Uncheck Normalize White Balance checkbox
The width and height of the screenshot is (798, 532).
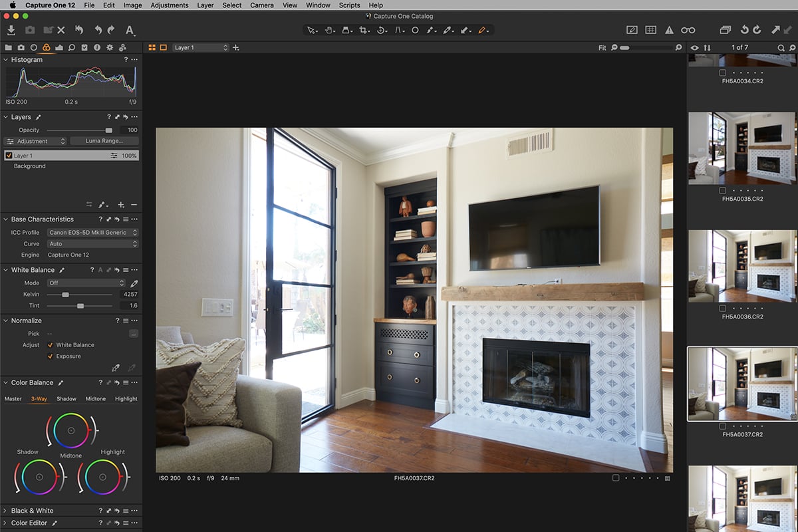tap(51, 345)
